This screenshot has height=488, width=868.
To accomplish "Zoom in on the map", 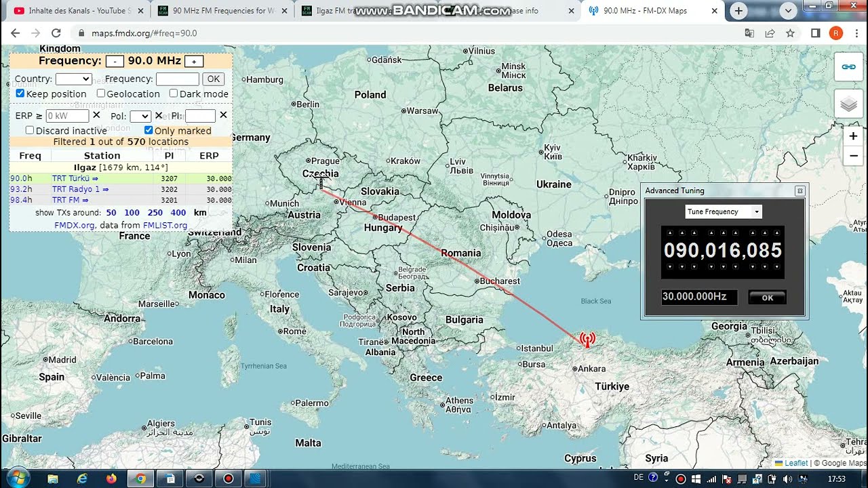I will coord(853,136).
